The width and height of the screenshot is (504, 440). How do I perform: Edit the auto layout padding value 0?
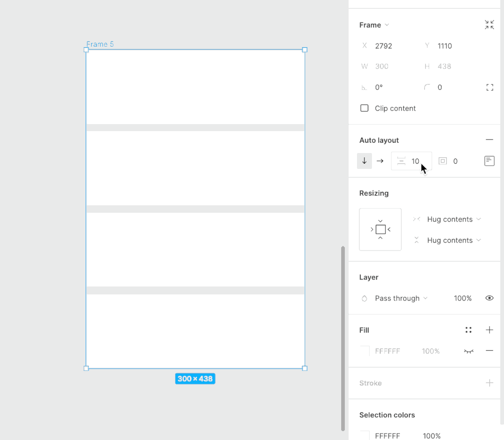point(455,161)
